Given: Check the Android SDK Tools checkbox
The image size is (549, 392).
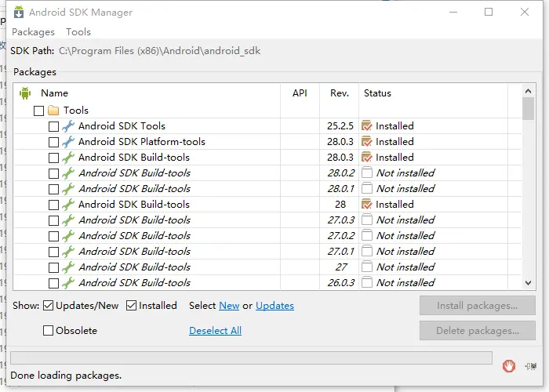Looking at the screenshot, I should coord(53,126).
